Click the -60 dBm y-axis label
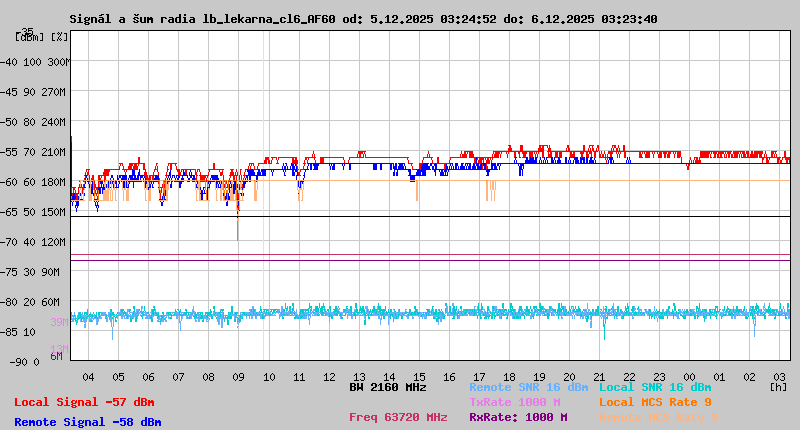Screen dimensions: 800x430 (28, 181)
